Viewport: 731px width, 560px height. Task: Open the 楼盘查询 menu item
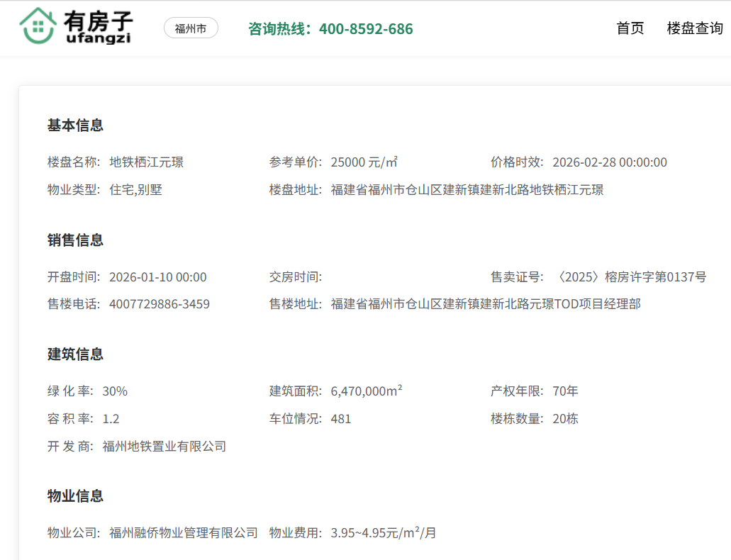695,28
